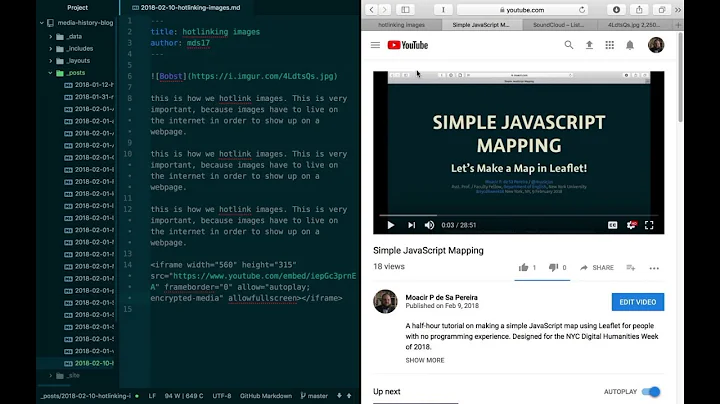Click Safari page vertical scrollbar
The height and width of the screenshot is (404, 720).
pyautogui.click(x=681, y=78)
